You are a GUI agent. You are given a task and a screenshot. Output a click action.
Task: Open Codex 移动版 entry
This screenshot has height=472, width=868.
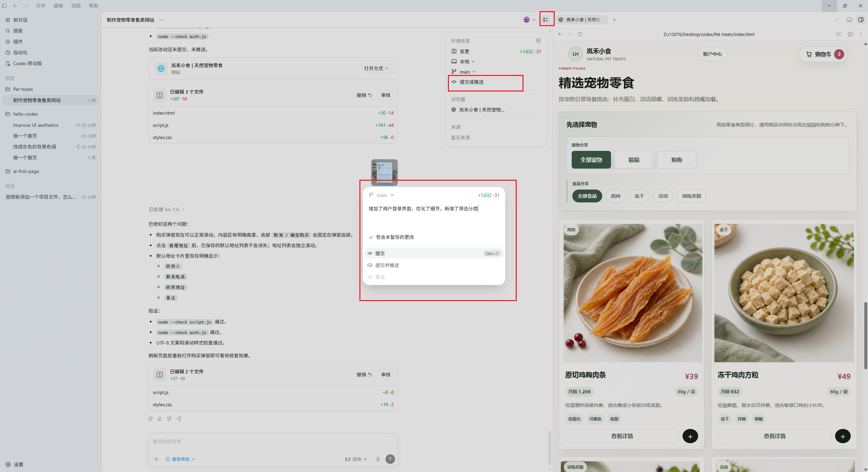click(24, 63)
